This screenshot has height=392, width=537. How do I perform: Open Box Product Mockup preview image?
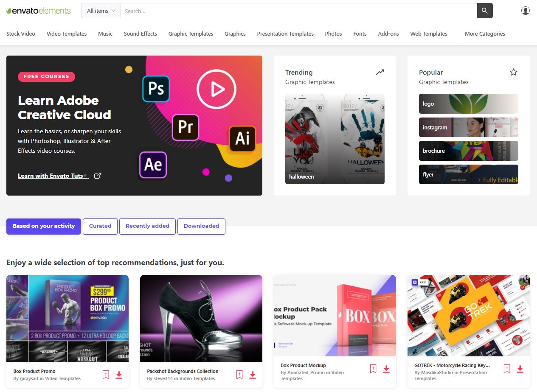click(335, 316)
